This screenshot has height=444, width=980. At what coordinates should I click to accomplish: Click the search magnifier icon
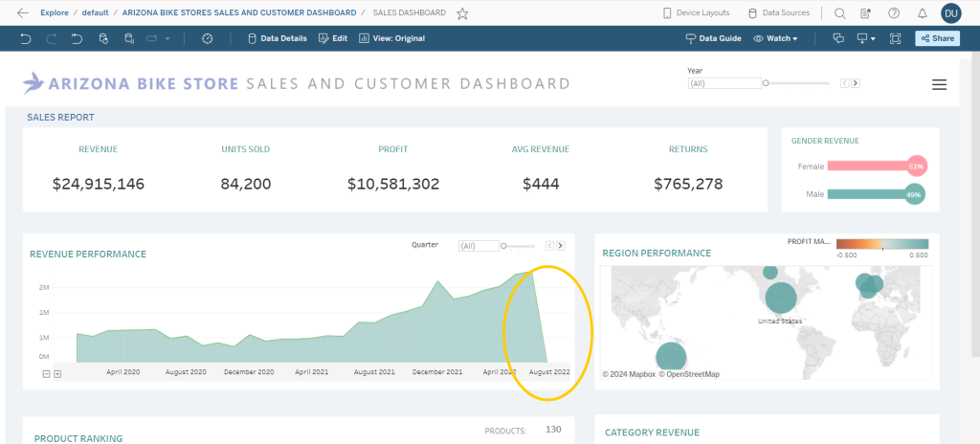(839, 13)
